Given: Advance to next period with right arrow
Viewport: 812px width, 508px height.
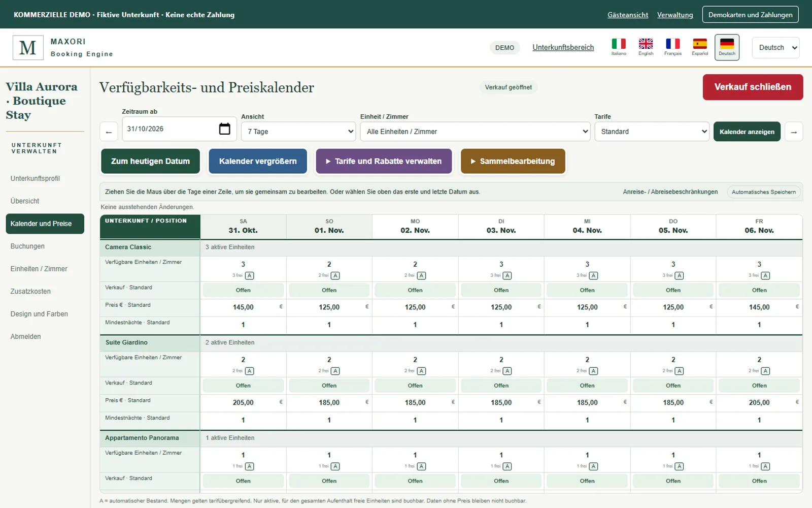Looking at the screenshot, I should (x=794, y=132).
